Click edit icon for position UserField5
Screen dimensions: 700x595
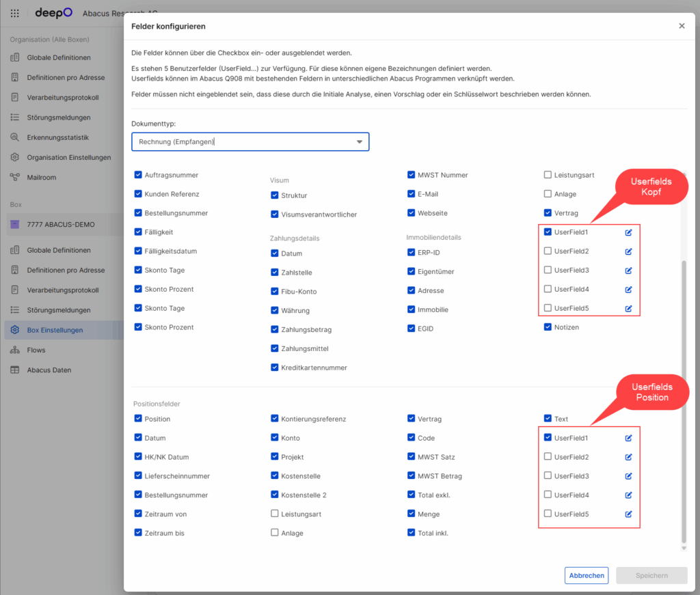[x=629, y=514]
